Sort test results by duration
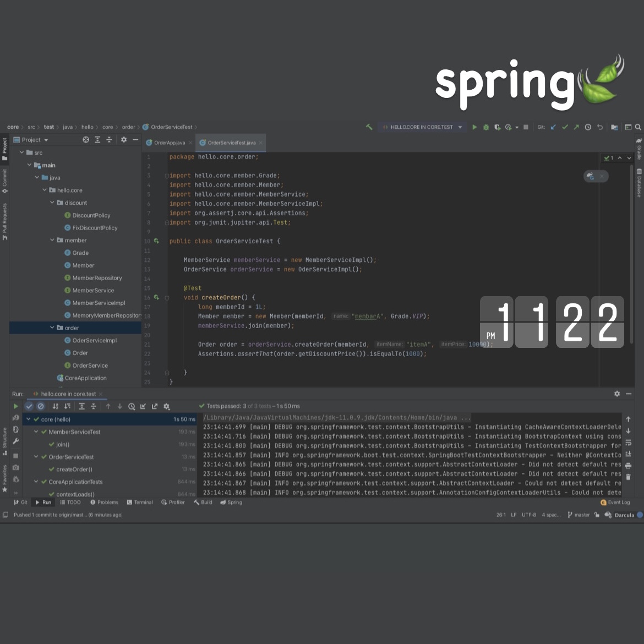644x644 pixels. [x=67, y=406]
